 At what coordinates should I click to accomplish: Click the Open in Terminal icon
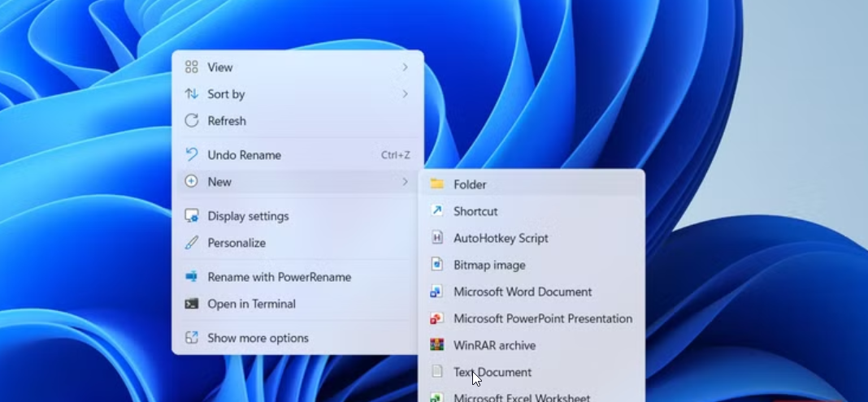click(x=192, y=304)
